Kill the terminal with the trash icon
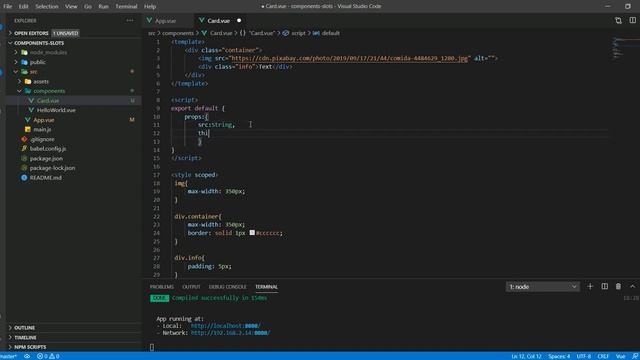This screenshot has height=360, width=640. click(x=618, y=287)
